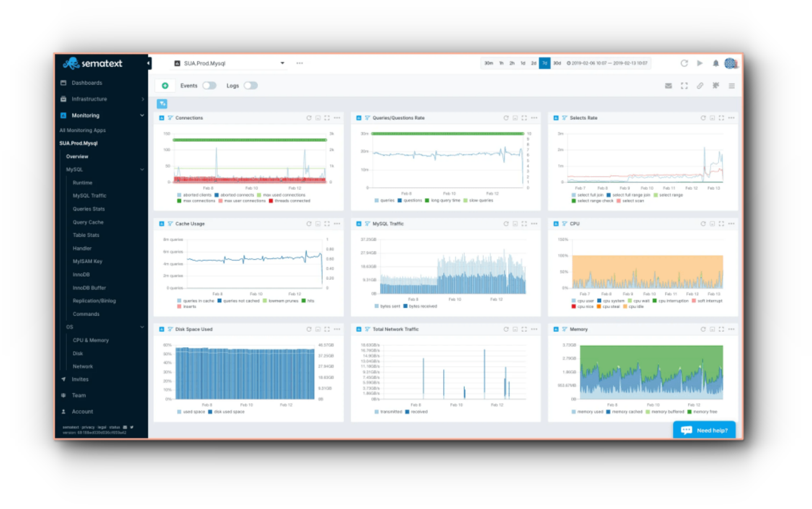
Task: Open Dashboards in sidebar
Action: tap(87, 83)
